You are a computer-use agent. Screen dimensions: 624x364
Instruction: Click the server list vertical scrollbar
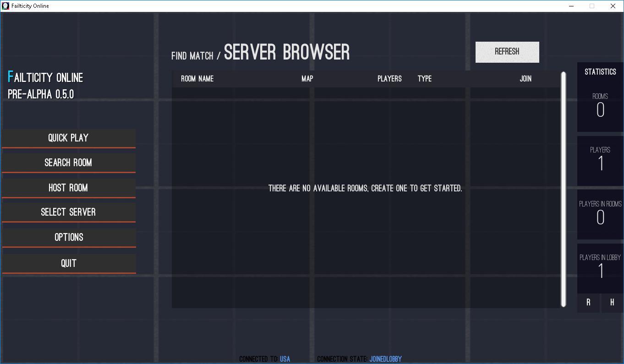coord(564,189)
